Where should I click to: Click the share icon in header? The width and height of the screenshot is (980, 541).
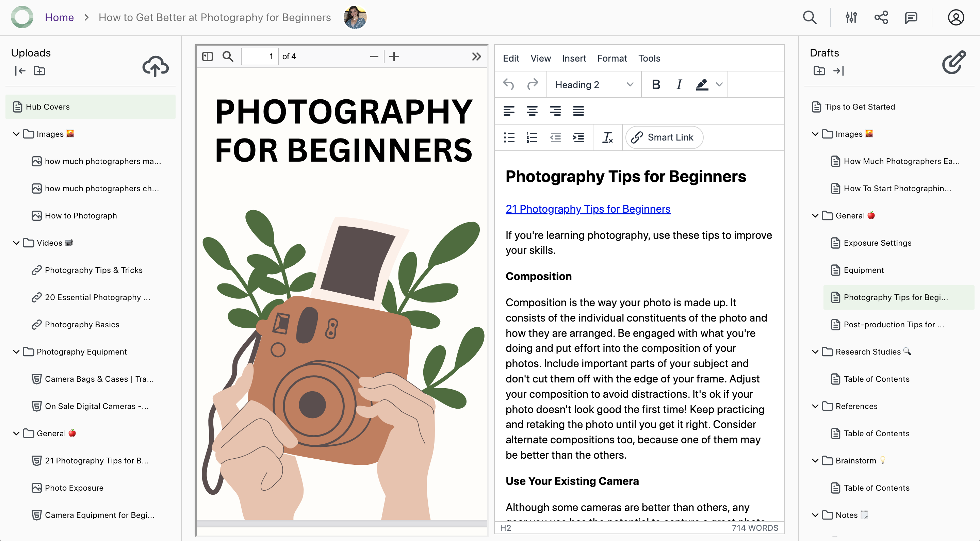tap(881, 17)
